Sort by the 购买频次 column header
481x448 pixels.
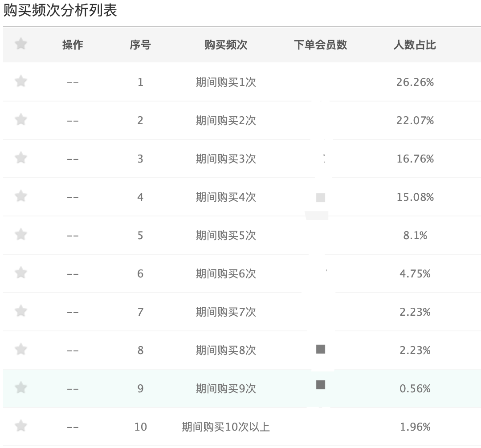[226, 45]
